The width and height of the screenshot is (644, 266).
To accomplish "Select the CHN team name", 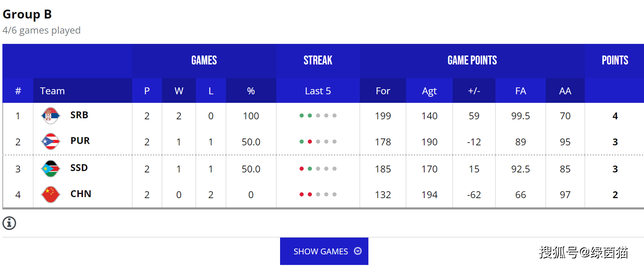I will tap(81, 194).
